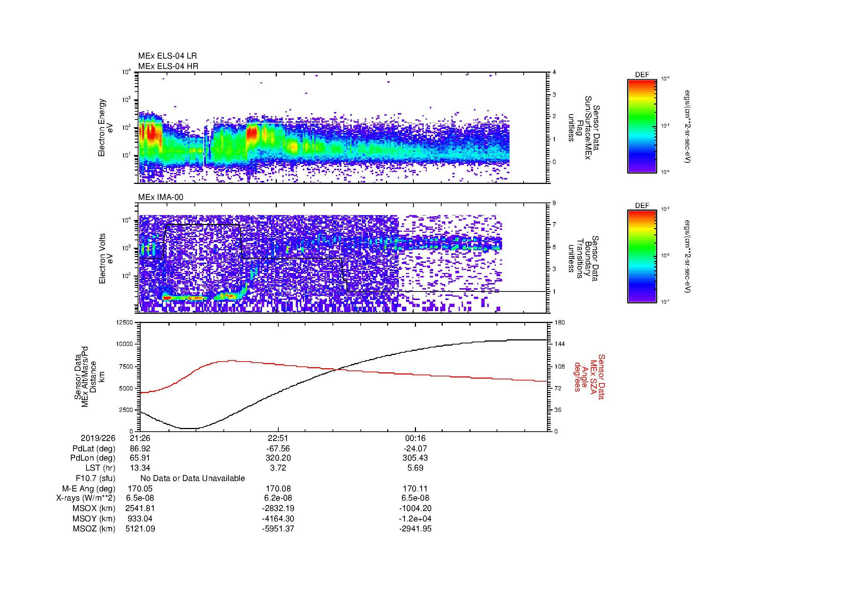This screenshot has width=868, height=613.
Task: Click the PdLon value 305.43
Action: pos(415,458)
